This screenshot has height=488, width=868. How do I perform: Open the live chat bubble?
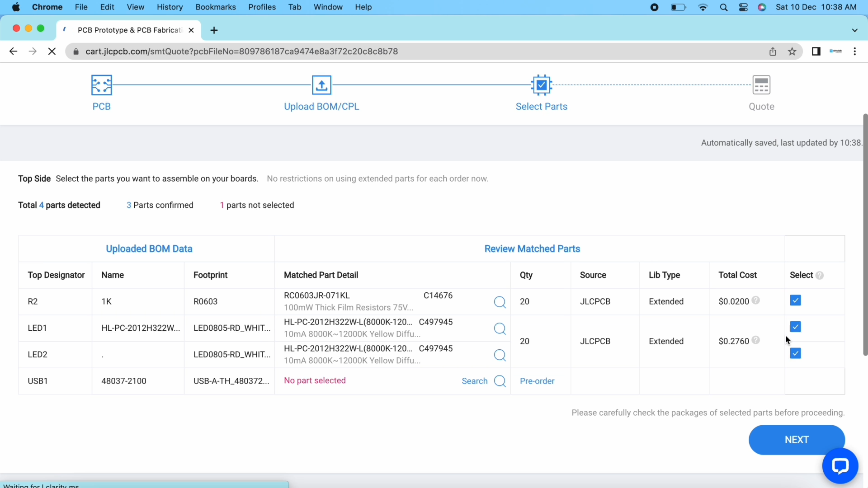840,466
